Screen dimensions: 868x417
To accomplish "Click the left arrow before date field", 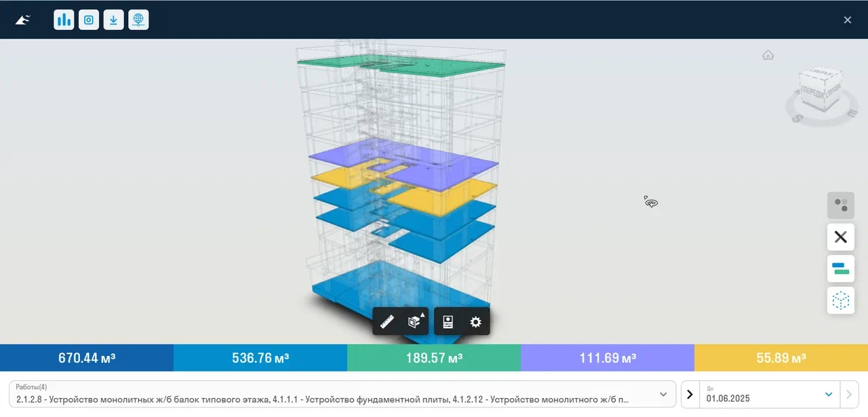I will [690, 394].
